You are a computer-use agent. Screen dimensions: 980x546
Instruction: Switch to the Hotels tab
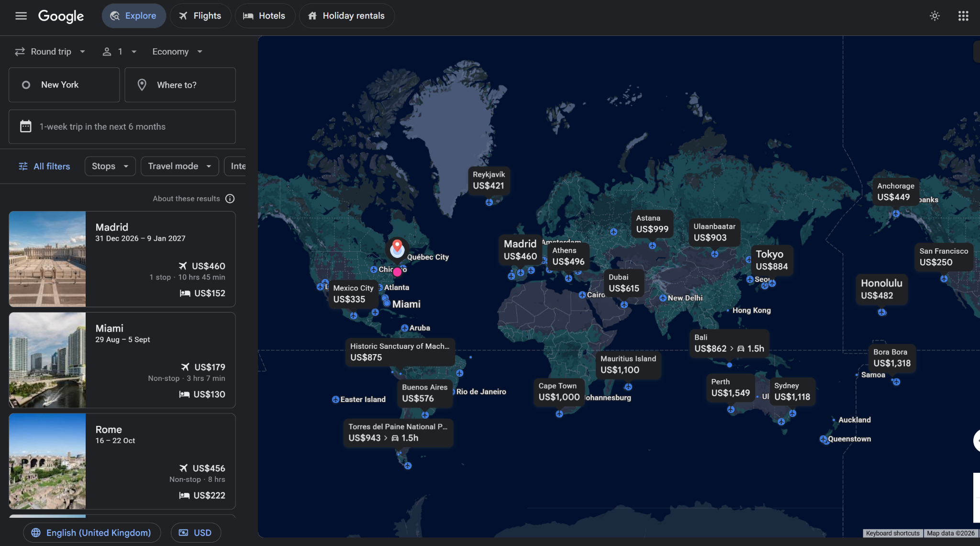click(x=265, y=16)
